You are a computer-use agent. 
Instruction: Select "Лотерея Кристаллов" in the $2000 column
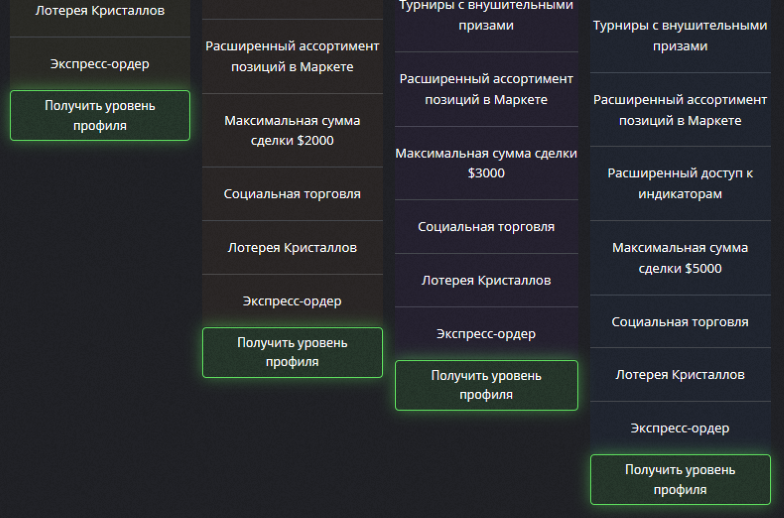tap(292, 247)
